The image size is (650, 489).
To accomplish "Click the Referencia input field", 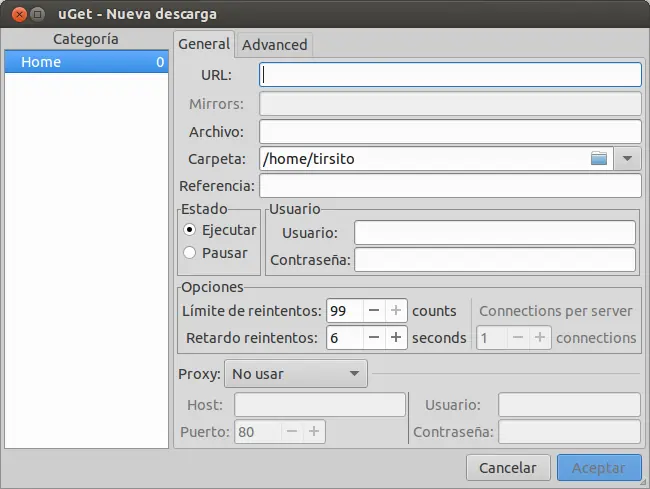I will click(450, 186).
